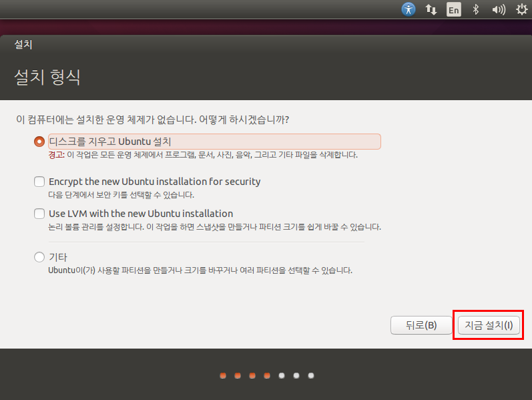Select the erase disk and install Ubuntu option
The width and height of the screenshot is (532, 400).
39,142
